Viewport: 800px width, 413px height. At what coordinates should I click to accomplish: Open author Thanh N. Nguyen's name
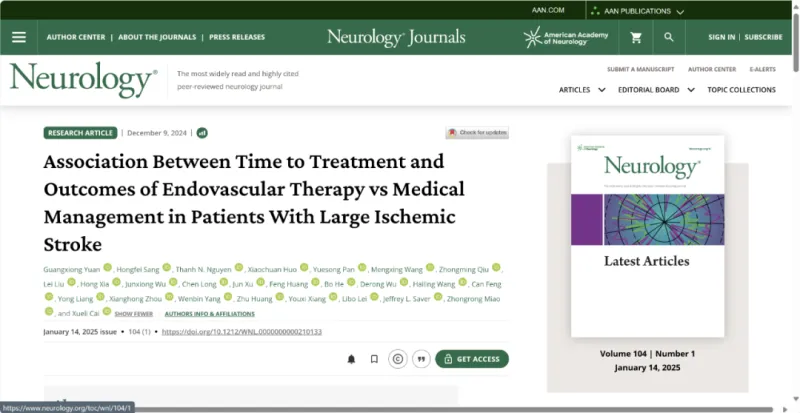pyautogui.click(x=204, y=270)
